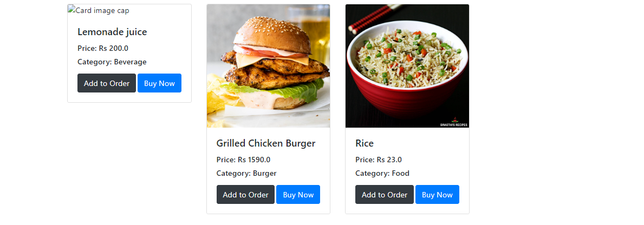Screen dimensions: 644x225
Task: Click the Grilled Chicken Burger title
Action: coord(266,143)
